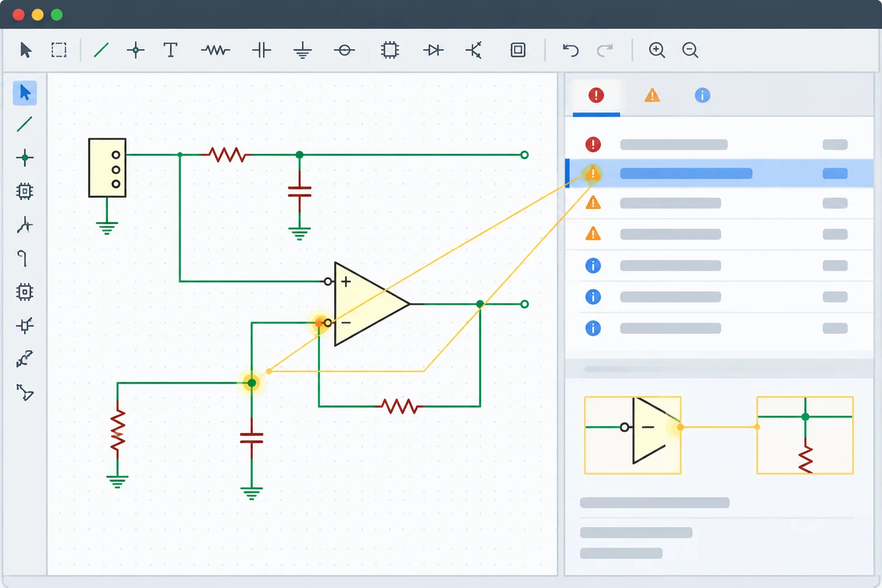
Task: Switch to the warnings tab with orange triangle
Action: [x=652, y=95]
